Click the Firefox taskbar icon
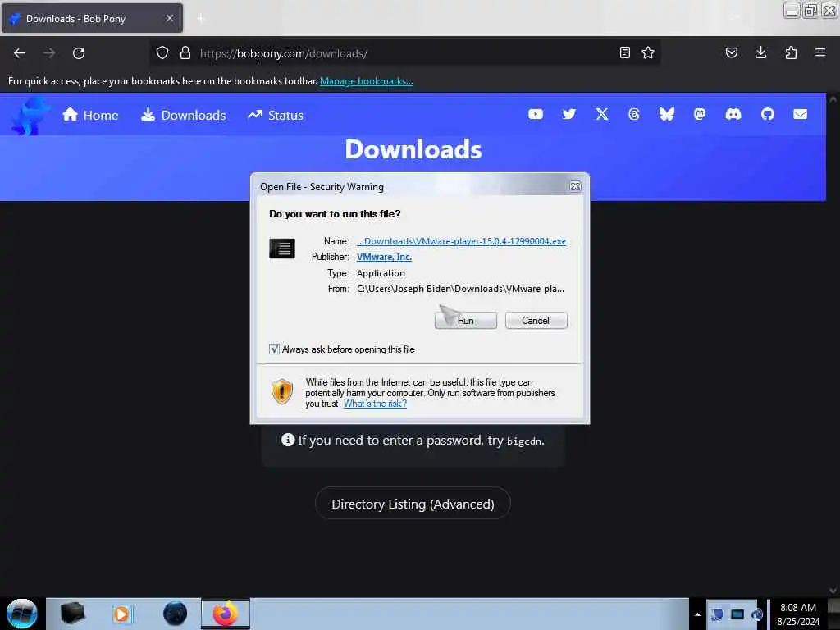Screen dimensions: 840x630 [x=226, y=614]
